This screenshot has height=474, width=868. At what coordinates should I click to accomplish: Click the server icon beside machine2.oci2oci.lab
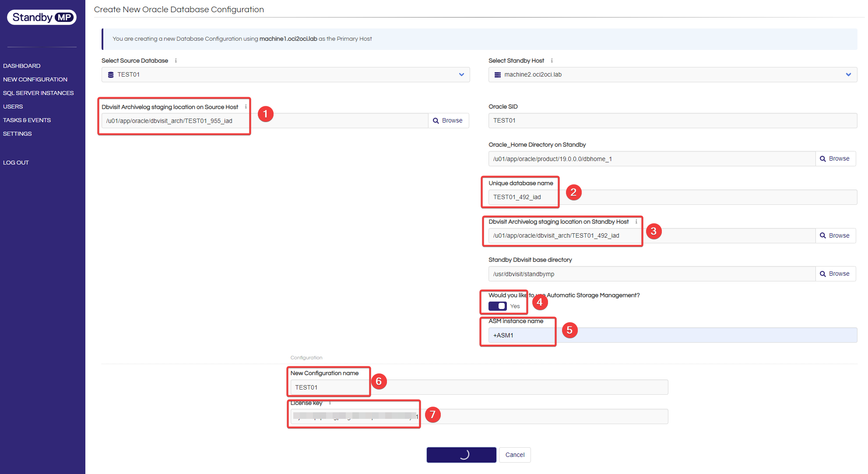coord(498,75)
